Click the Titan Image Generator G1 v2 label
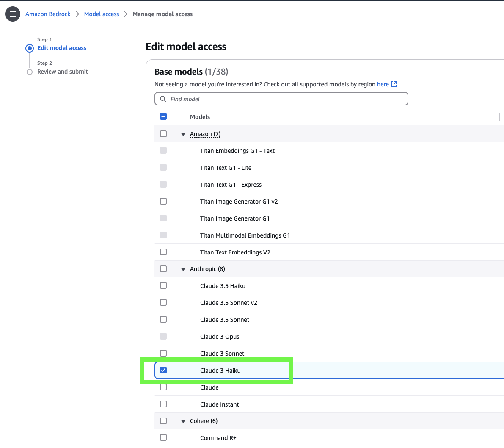Screen dimensions: 504x448 pyautogui.click(x=239, y=202)
